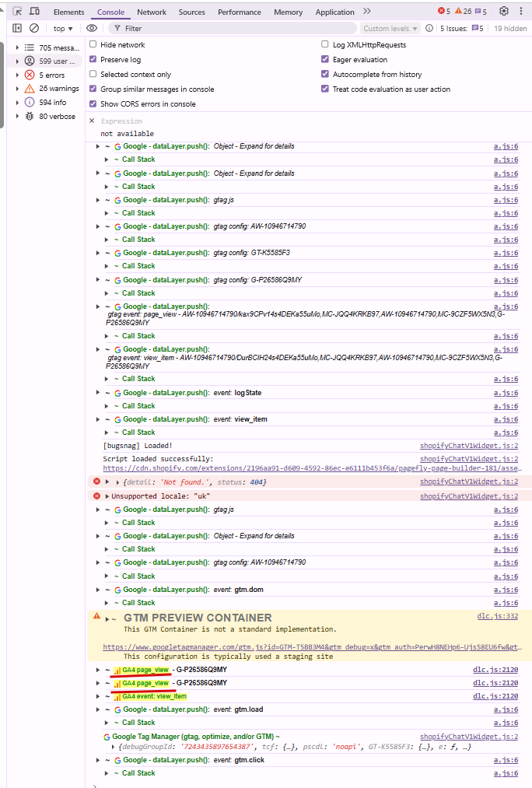Open the Memory tab

click(289, 12)
